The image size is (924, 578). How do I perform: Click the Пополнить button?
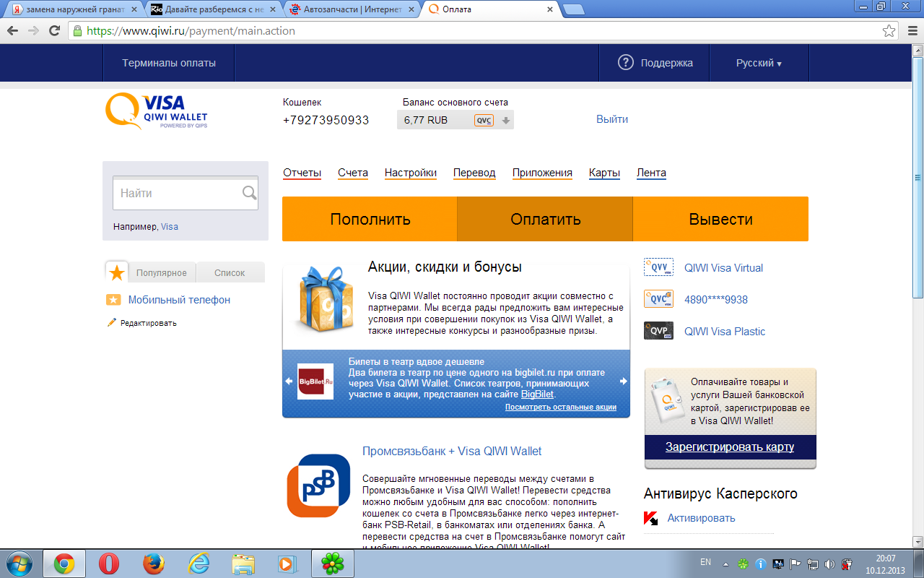tap(370, 219)
